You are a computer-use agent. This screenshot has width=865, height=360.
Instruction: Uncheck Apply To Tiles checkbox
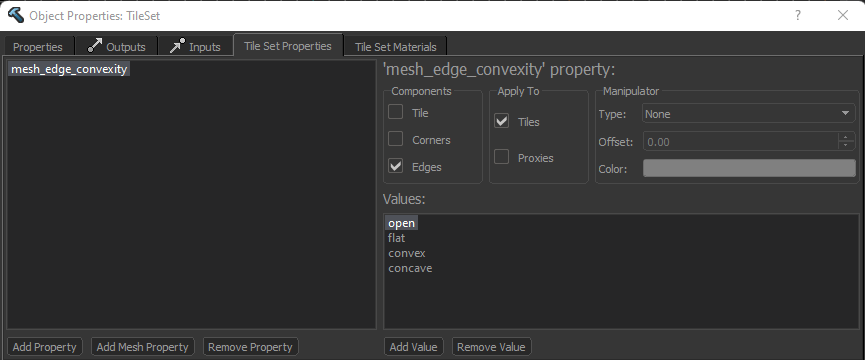click(x=501, y=122)
